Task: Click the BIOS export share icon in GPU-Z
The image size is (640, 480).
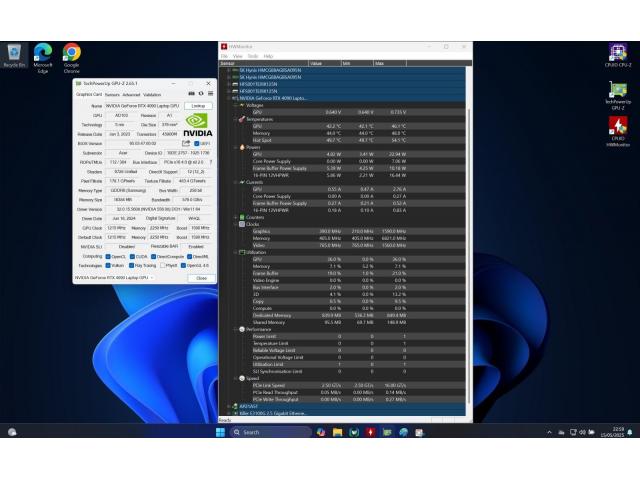Action: [x=186, y=143]
